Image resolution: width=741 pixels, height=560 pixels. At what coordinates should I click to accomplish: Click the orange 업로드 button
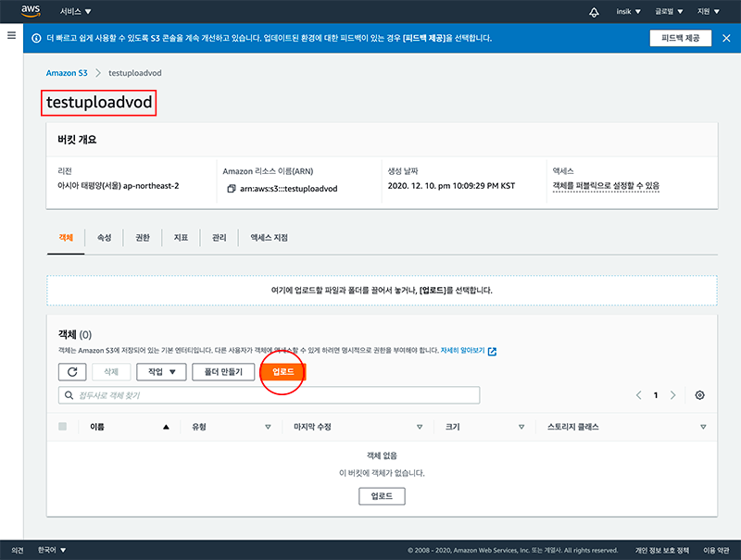(x=283, y=372)
